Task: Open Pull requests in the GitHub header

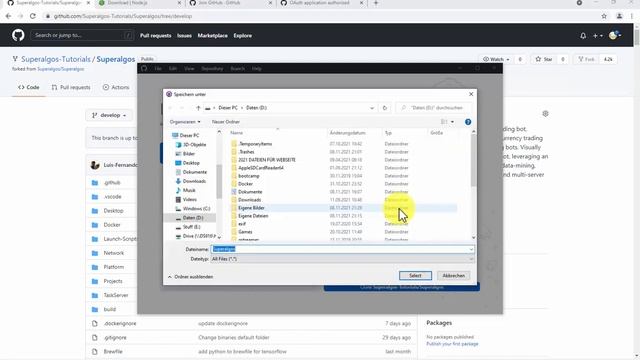Action: pyautogui.click(x=156, y=36)
